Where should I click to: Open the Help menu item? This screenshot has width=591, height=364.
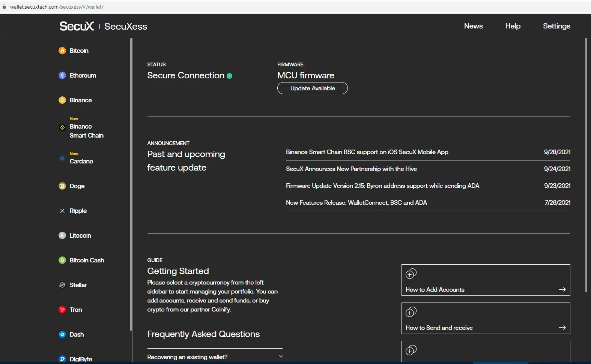coord(513,26)
